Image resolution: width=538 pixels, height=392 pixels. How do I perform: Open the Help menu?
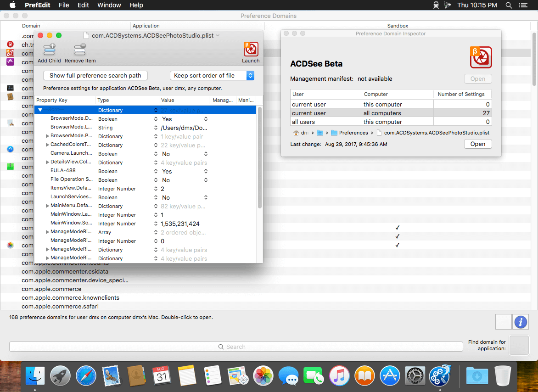[x=136, y=5]
